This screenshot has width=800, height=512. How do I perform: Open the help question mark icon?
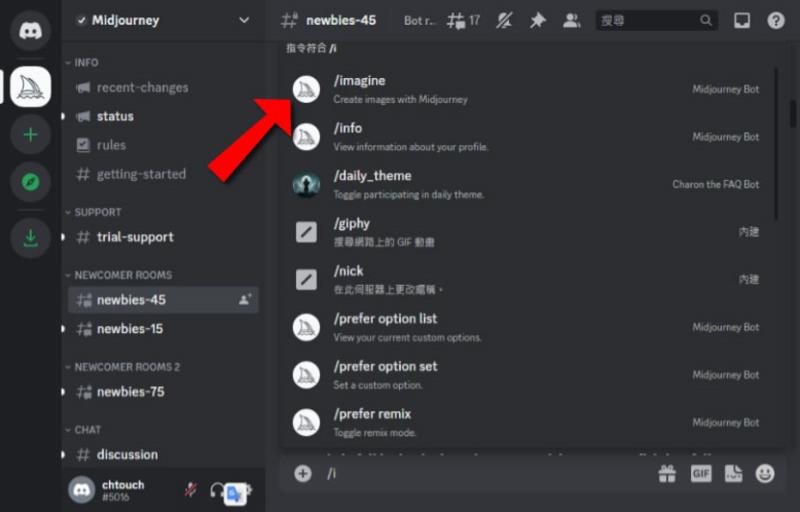tap(776, 20)
